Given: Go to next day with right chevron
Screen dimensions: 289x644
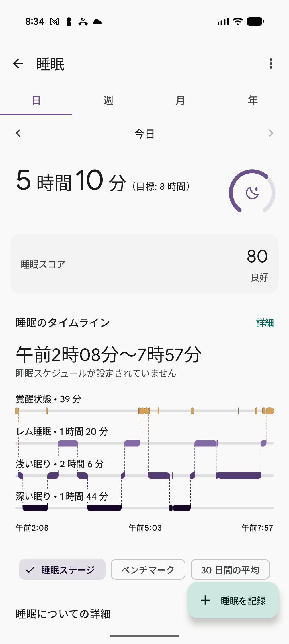Looking at the screenshot, I should coord(271,133).
